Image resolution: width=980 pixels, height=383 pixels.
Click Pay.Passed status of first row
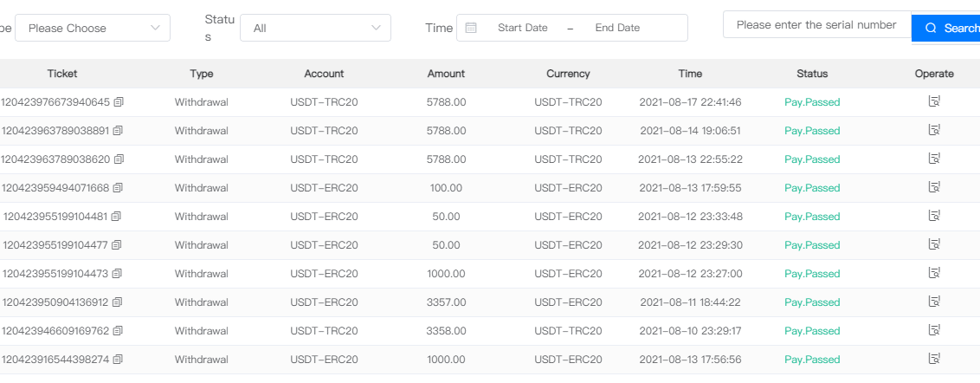point(811,102)
